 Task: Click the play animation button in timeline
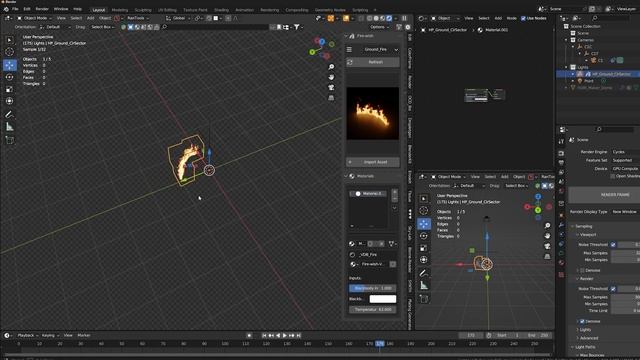[x=285, y=336]
